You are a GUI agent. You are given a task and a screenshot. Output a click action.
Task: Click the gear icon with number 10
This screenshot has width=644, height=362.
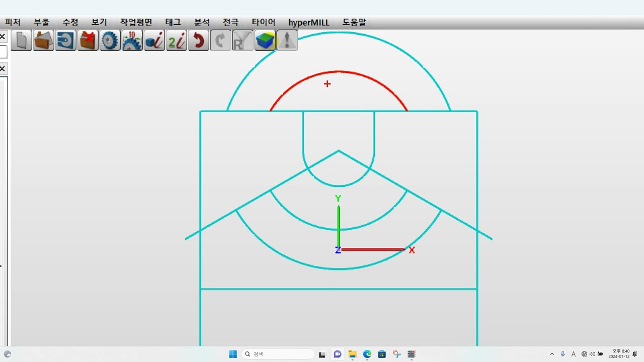tap(132, 40)
